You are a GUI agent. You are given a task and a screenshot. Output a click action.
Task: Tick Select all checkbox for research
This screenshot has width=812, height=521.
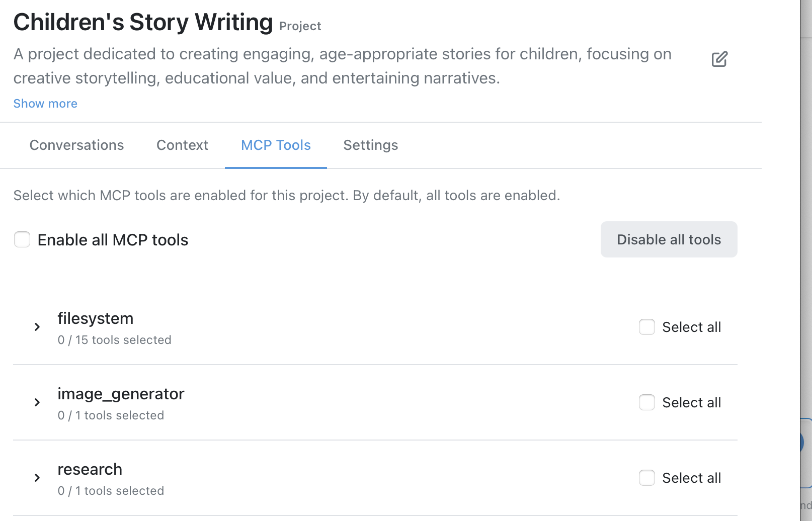point(646,478)
